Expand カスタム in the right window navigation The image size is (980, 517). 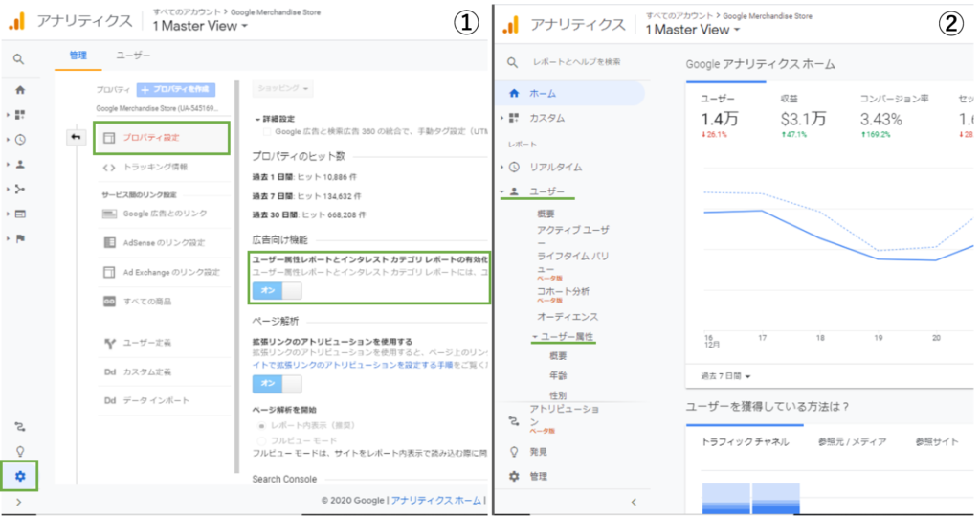tap(546, 118)
